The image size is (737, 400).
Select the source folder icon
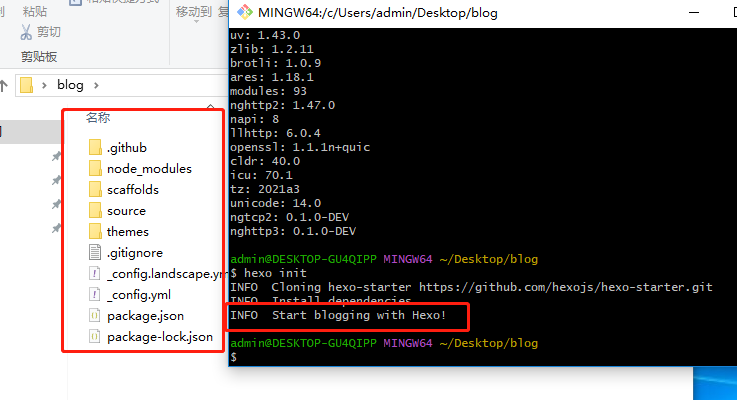(x=95, y=210)
